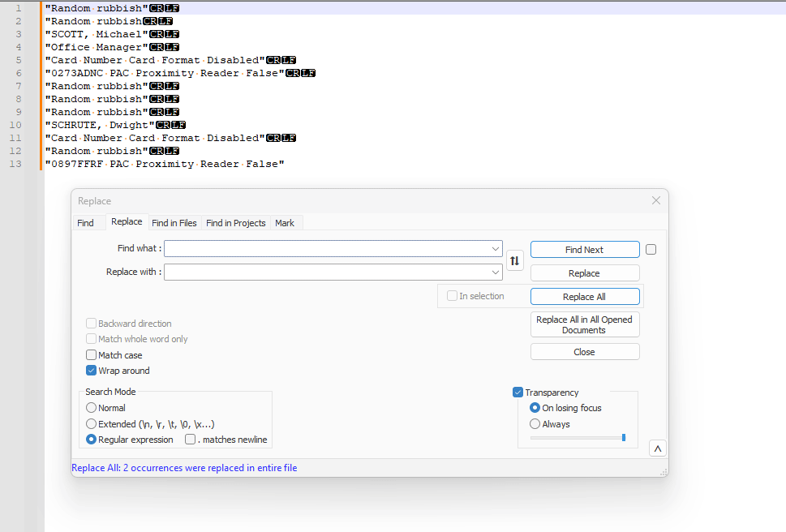
Task: Open the Find in Files tab
Action: click(x=174, y=223)
